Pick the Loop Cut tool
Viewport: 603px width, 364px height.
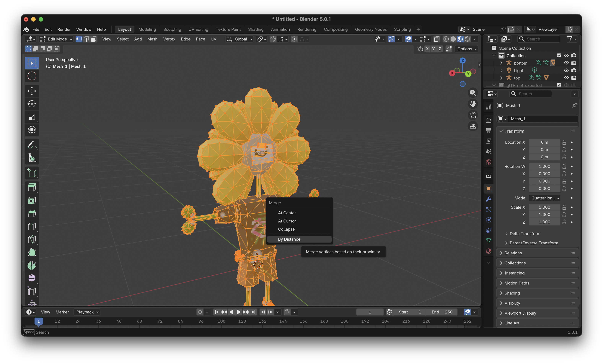point(32,226)
